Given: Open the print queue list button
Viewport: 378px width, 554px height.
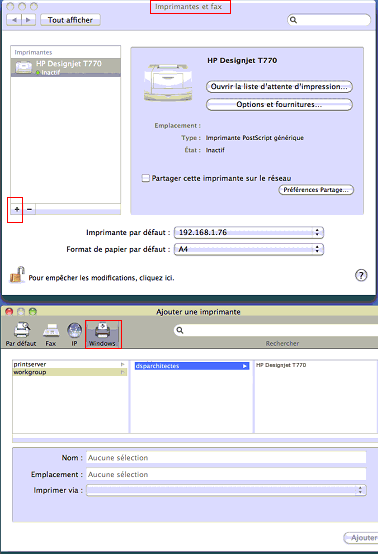Looking at the screenshot, I should (x=279, y=87).
